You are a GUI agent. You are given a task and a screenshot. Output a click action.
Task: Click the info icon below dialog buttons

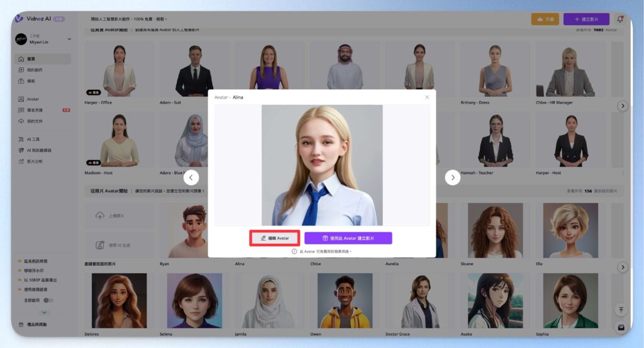point(294,251)
